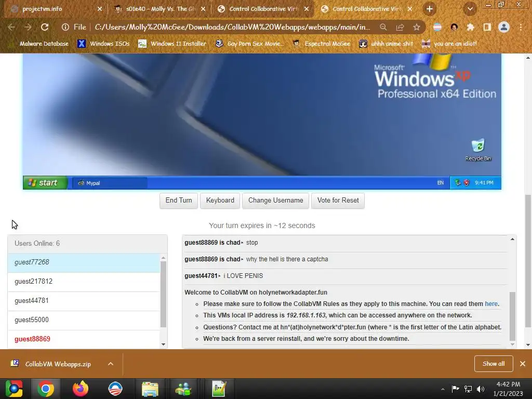Open the Extensions puzzle icon

coord(470,27)
